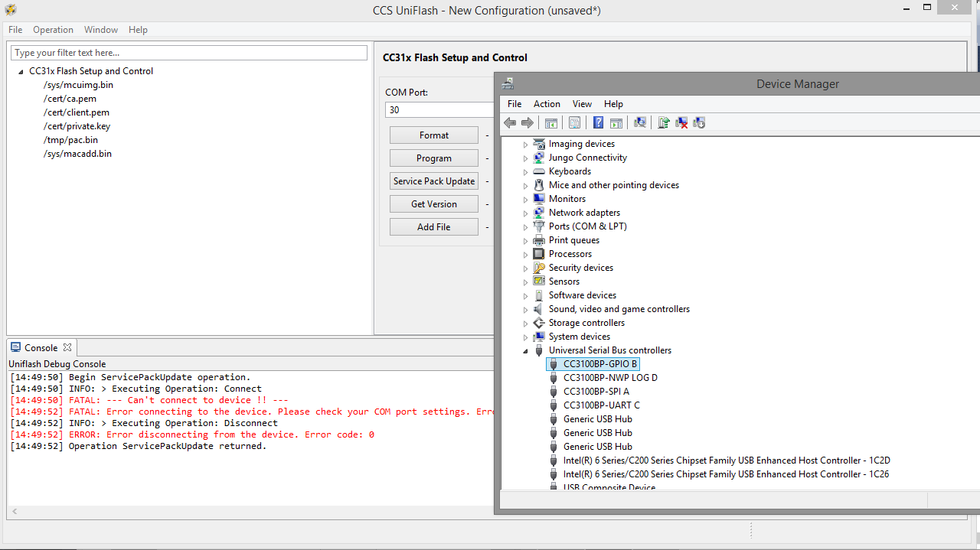Click Software devices category icon

[540, 295]
